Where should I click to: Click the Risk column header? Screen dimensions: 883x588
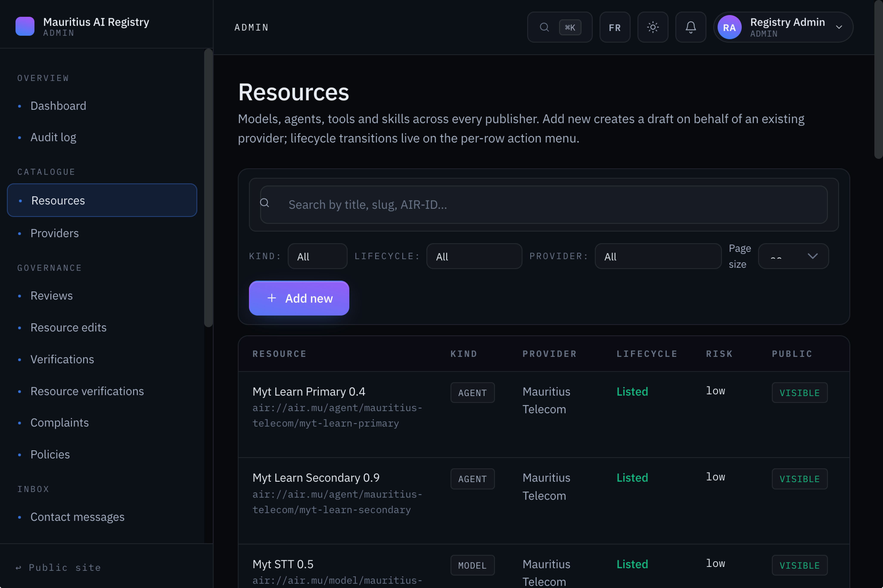coord(719,354)
